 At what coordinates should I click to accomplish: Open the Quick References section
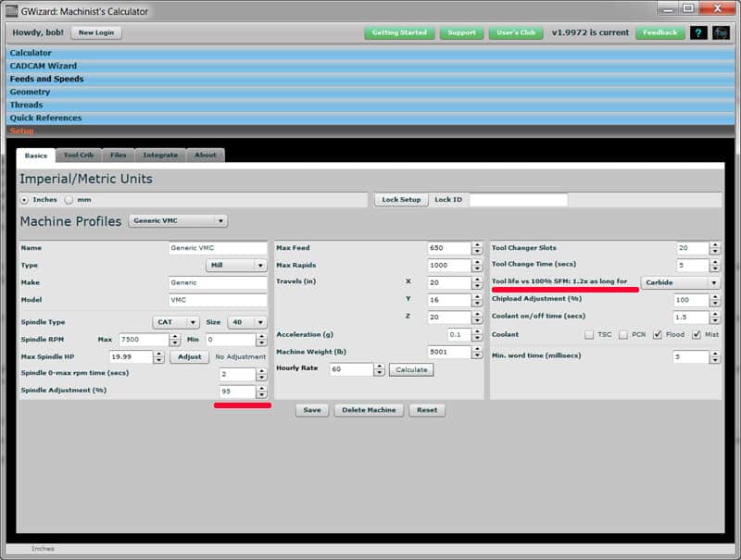pos(48,118)
